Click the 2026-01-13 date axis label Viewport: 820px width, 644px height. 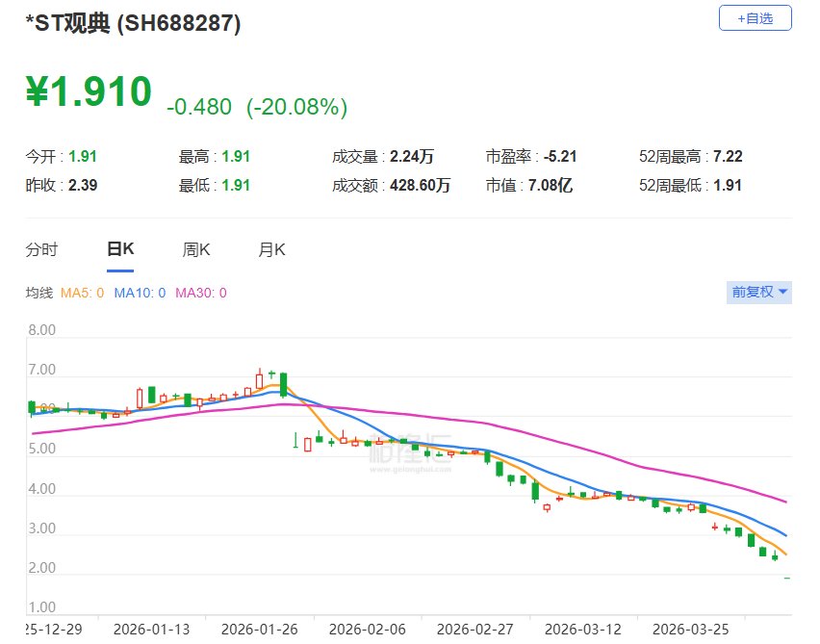tap(152, 630)
